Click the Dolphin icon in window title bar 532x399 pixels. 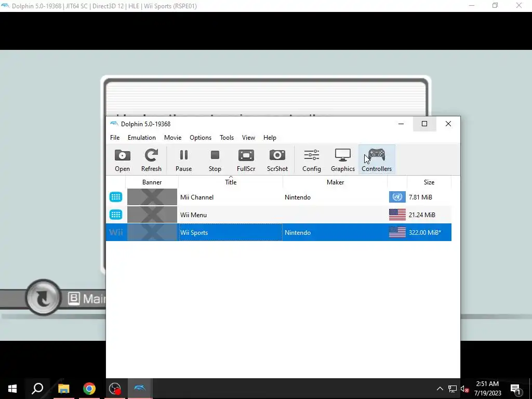[x=114, y=124]
